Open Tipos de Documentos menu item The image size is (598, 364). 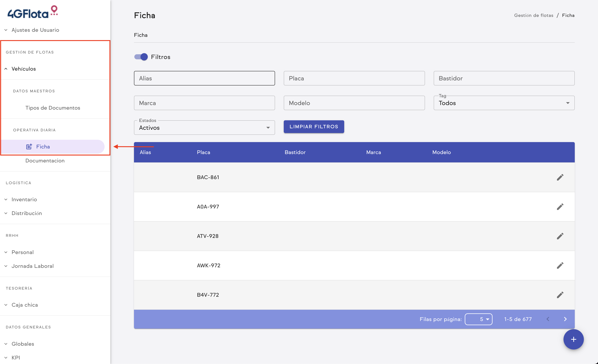(x=53, y=108)
